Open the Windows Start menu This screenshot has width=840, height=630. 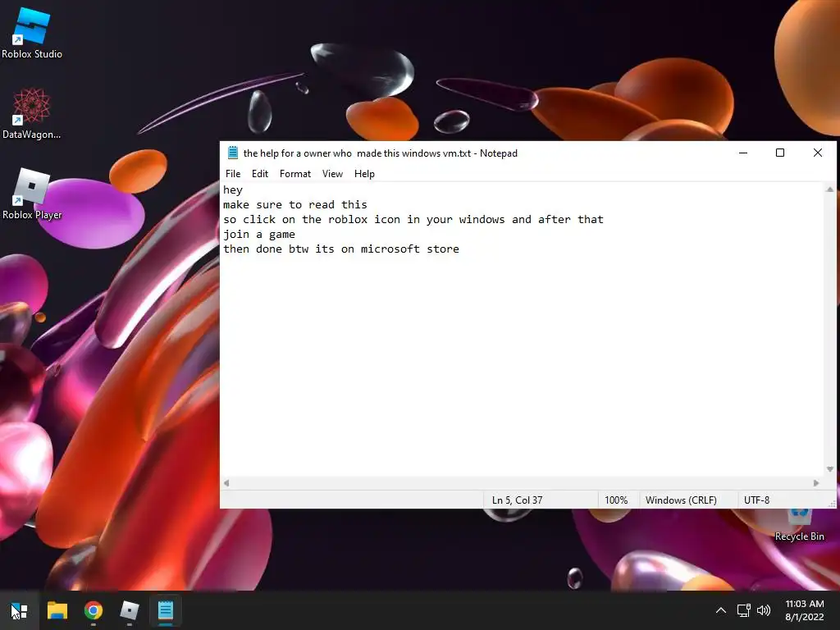(x=19, y=610)
